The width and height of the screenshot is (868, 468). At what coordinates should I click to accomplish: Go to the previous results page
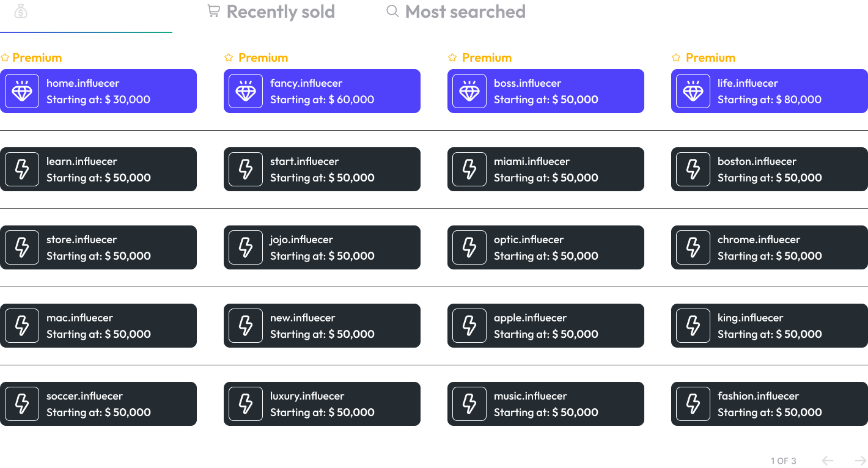(828, 460)
